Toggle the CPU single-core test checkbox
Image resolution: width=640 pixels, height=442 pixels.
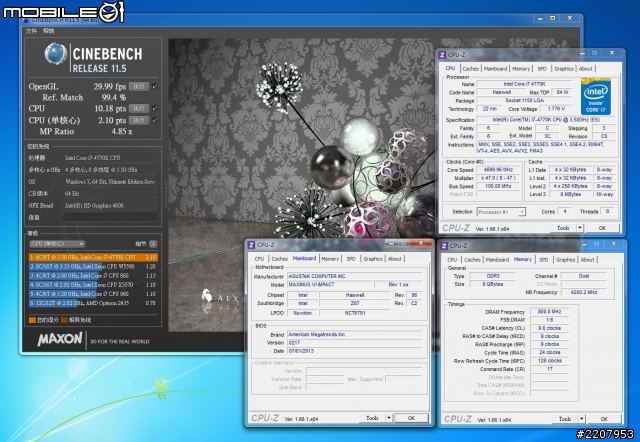155,120
